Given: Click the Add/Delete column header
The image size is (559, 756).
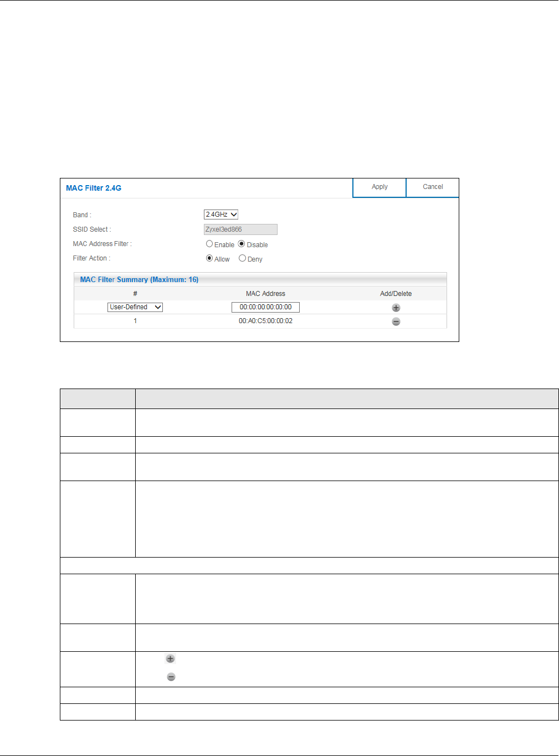Looking at the screenshot, I should tap(396, 294).
